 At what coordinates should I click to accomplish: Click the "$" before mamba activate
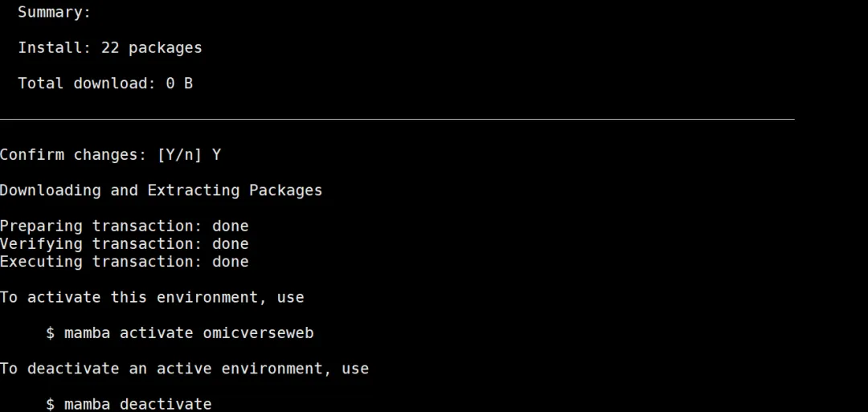point(50,332)
